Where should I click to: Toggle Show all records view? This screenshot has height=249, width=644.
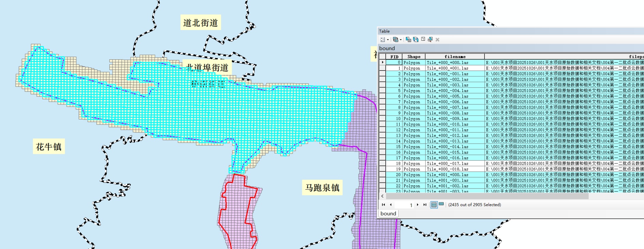click(434, 205)
